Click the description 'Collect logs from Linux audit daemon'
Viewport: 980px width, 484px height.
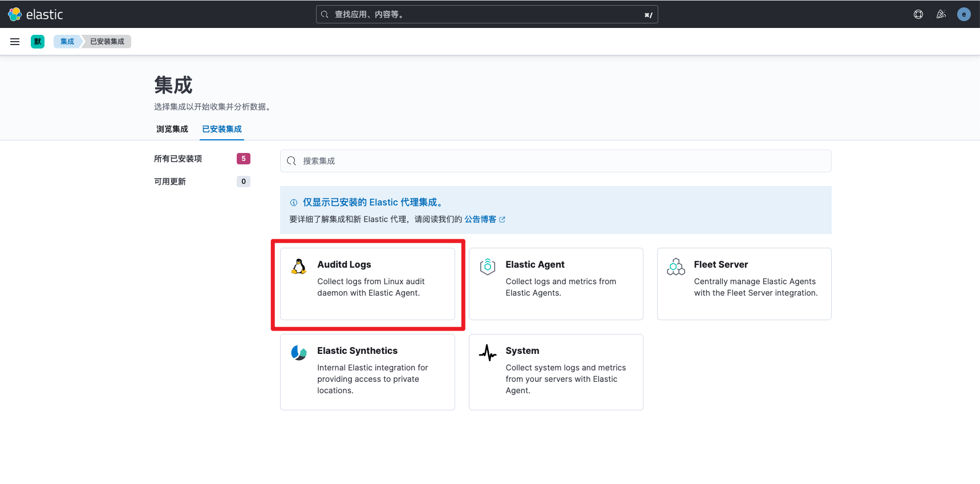[371, 287]
